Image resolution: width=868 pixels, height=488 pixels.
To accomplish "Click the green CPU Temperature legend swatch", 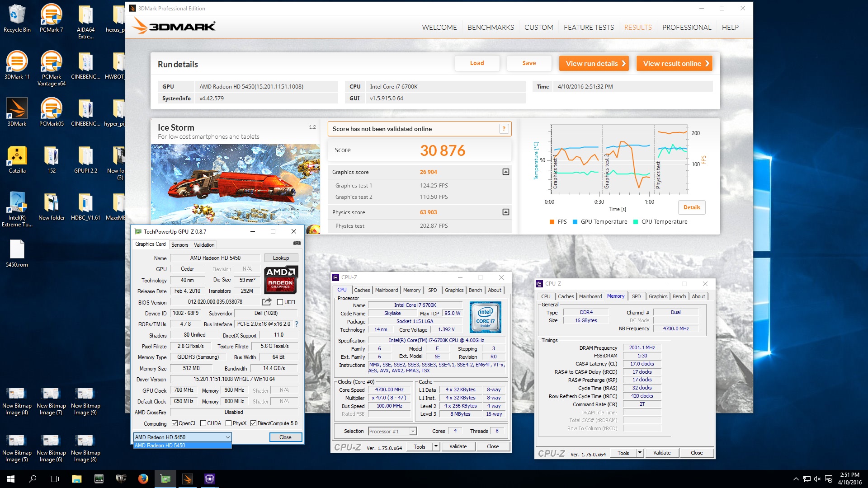I will pyautogui.click(x=636, y=222).
